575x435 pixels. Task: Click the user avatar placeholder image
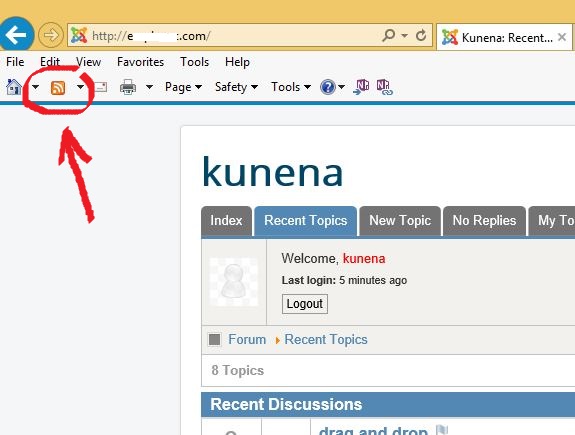234,282
